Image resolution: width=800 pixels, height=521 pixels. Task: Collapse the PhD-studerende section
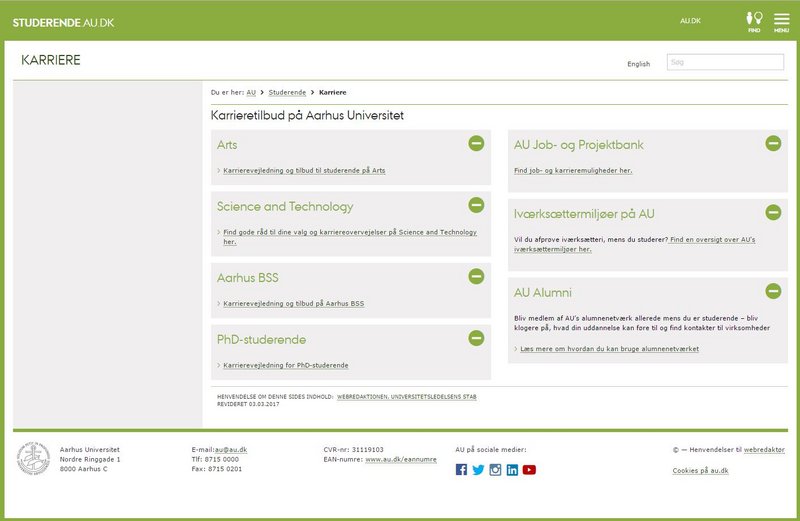(x=476, y=338)
